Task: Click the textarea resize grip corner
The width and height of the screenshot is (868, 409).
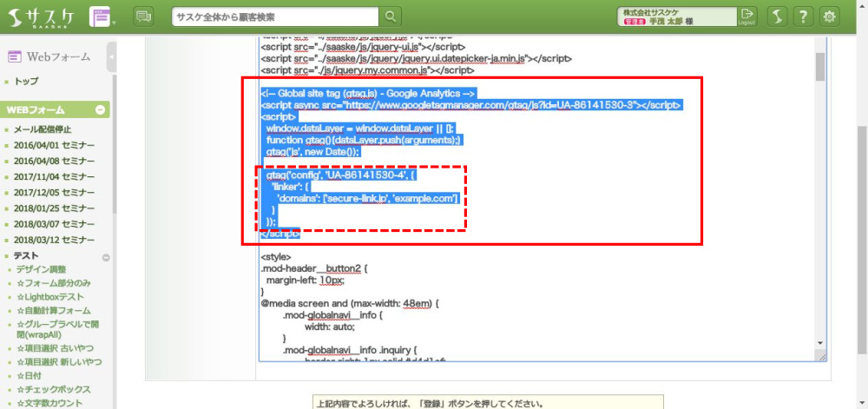Action: tap(822, 358)
